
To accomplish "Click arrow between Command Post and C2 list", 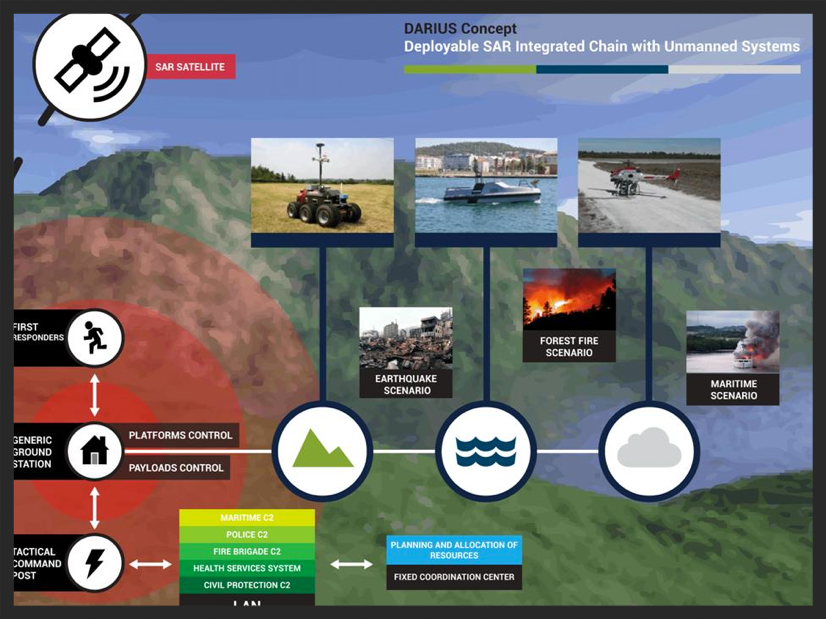I will point(150,564).
